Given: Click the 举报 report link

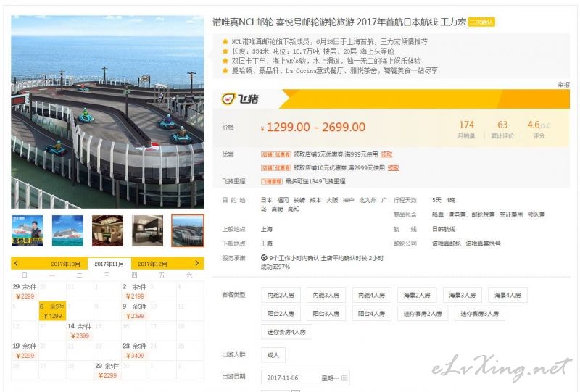Looking at the screenshot, I should pyautogui.click(x=564, y=85).
